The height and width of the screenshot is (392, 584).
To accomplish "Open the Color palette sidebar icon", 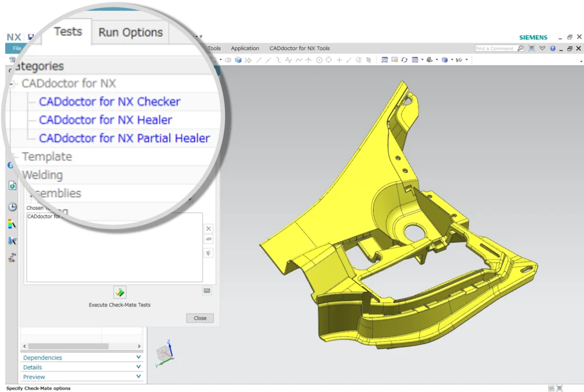I will [x=12, y=224].
